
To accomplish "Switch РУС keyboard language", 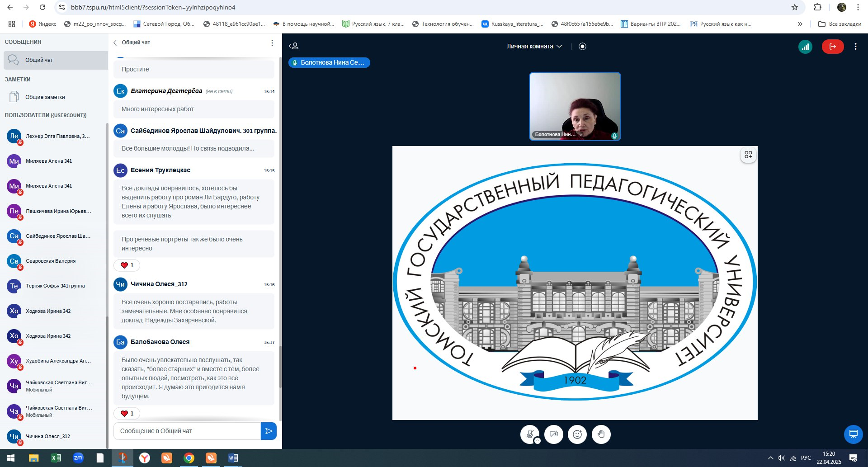I will pyautogui.click(x=806, y=458).
